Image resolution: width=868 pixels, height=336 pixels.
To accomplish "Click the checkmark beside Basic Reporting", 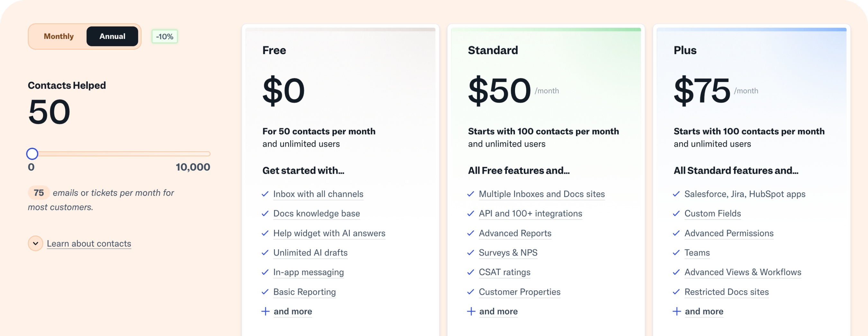I will [265, 292].
